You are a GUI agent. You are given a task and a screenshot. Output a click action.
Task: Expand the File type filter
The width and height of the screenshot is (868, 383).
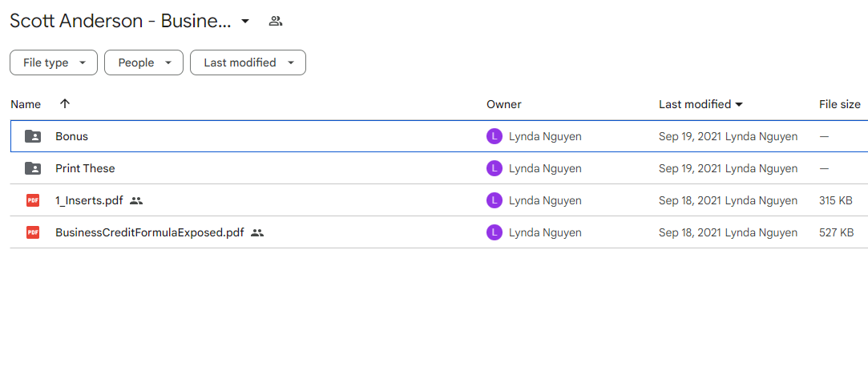click(x=54, y=62)
